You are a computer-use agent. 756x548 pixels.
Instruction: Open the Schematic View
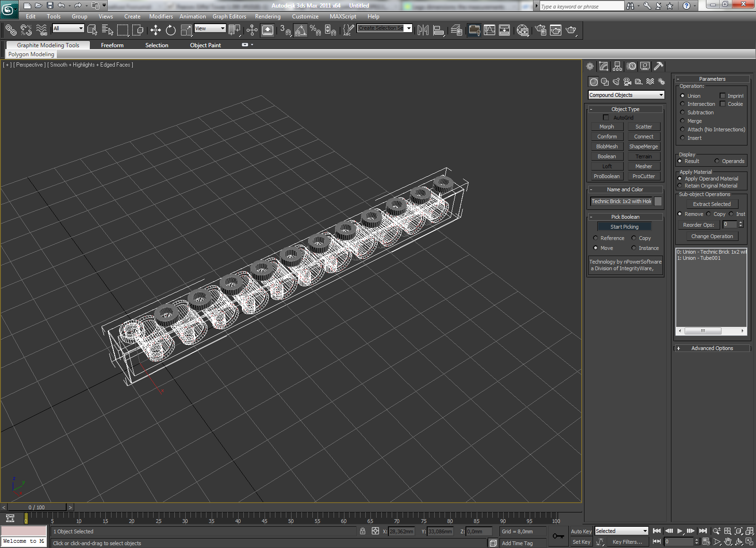504,30
